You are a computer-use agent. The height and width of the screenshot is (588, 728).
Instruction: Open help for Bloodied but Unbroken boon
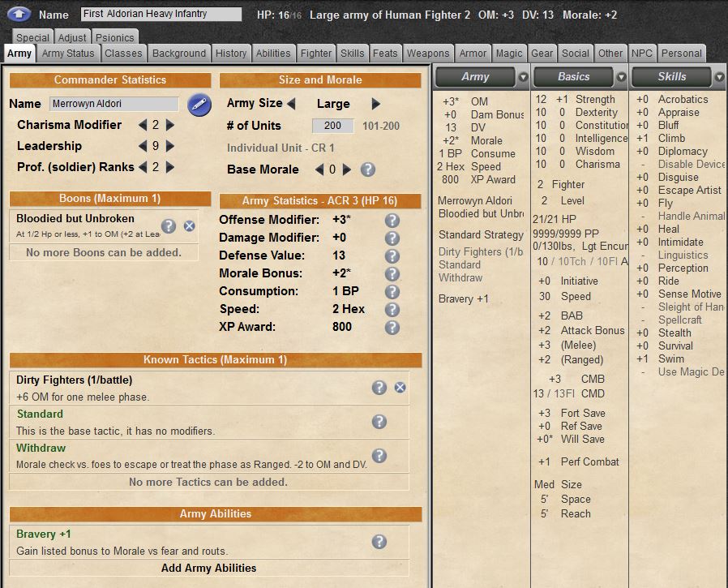pos(169,226)
